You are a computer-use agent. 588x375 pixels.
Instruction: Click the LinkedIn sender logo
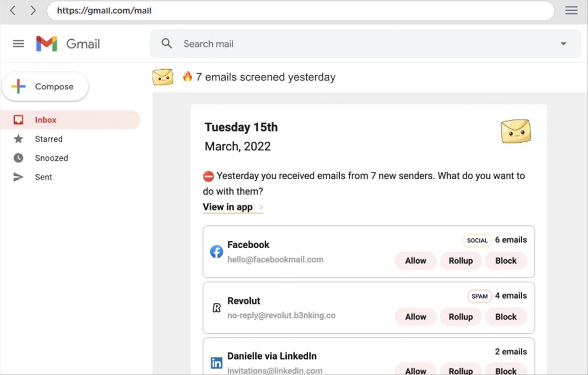[x=216, y=363]
